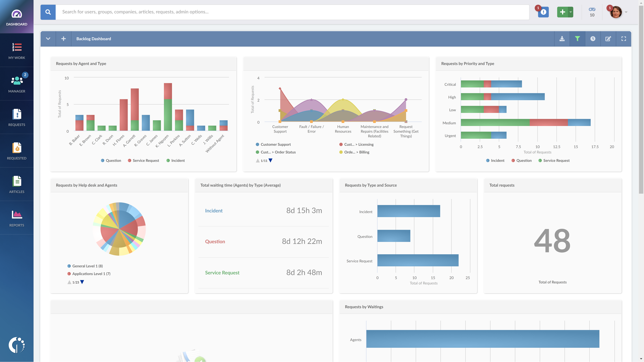Open Articles in the sidebar
644x362 pixels.
[x=17, y=184]
